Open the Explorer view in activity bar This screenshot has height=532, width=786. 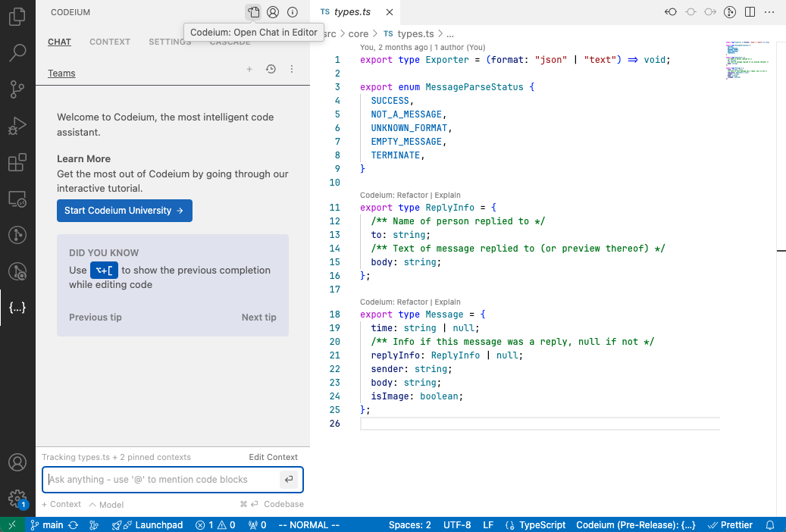[17, 17]
